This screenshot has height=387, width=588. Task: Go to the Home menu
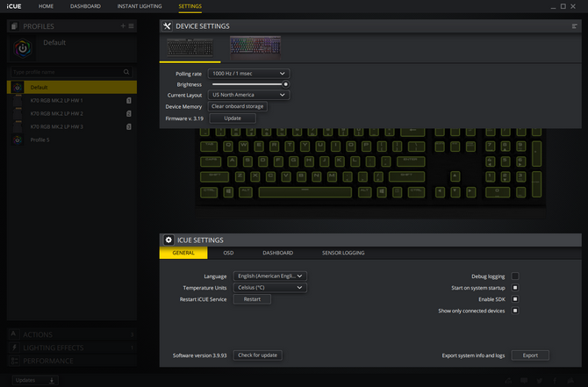(x=46, y=6)
